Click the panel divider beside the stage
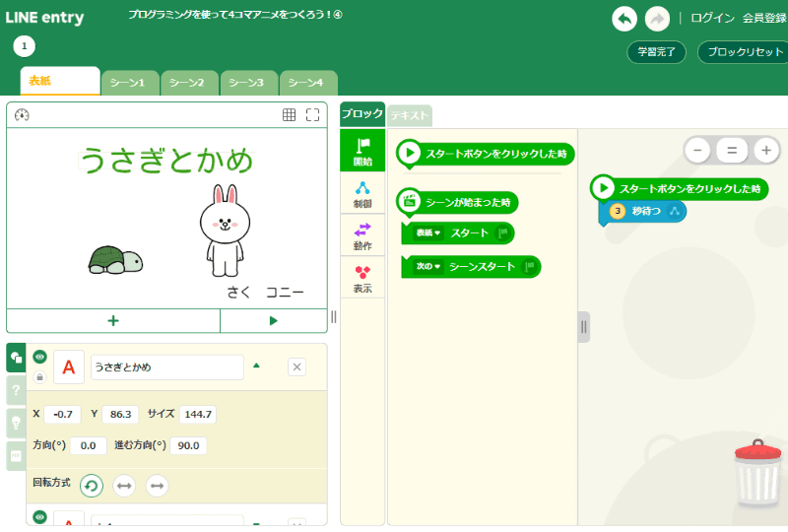788x532 pixels. click(334, 317)
